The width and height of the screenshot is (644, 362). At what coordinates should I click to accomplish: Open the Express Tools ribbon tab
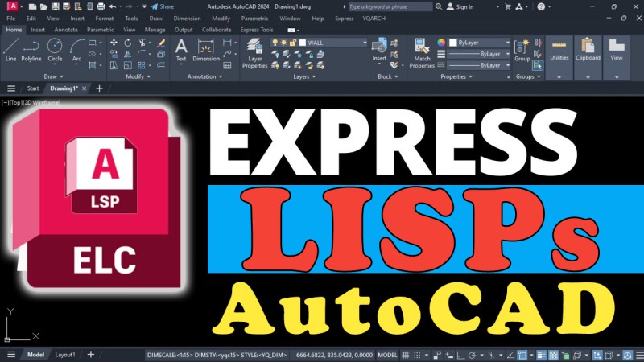pyautogui.click(x=257, y=30)
